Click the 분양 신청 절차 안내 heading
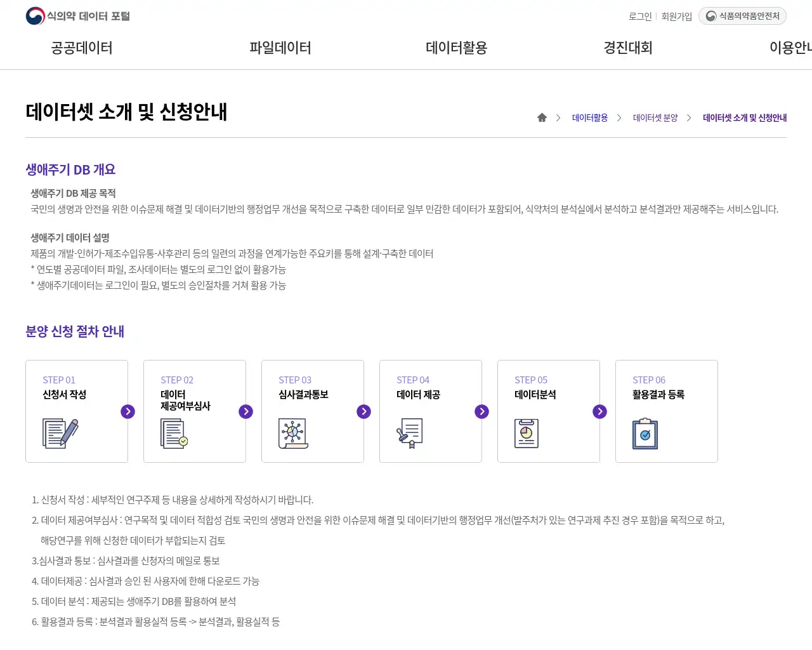The height and width of the screenshot is (650, 812). [75, 331]
